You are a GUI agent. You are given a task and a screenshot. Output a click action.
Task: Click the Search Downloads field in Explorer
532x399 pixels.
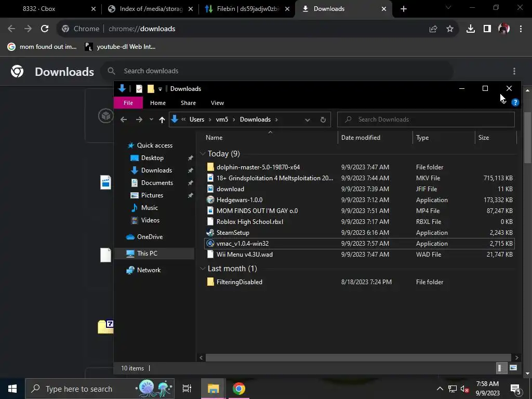pos(426,119)
